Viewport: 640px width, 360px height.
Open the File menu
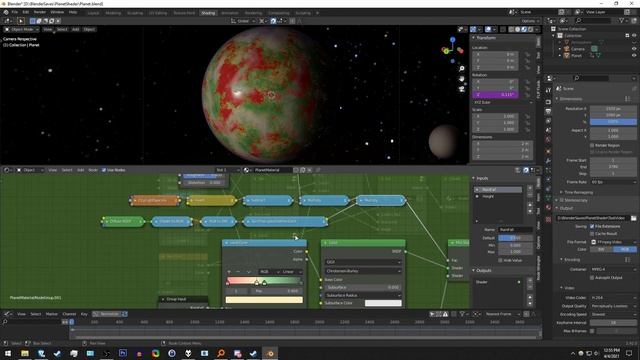[15, 12]
